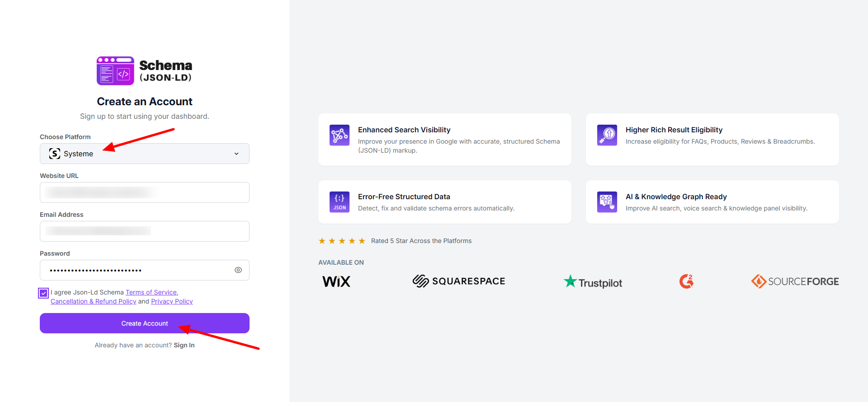Open the Privacy Policy link
This screenshot has height=402, width=868.
click(172, 301)
